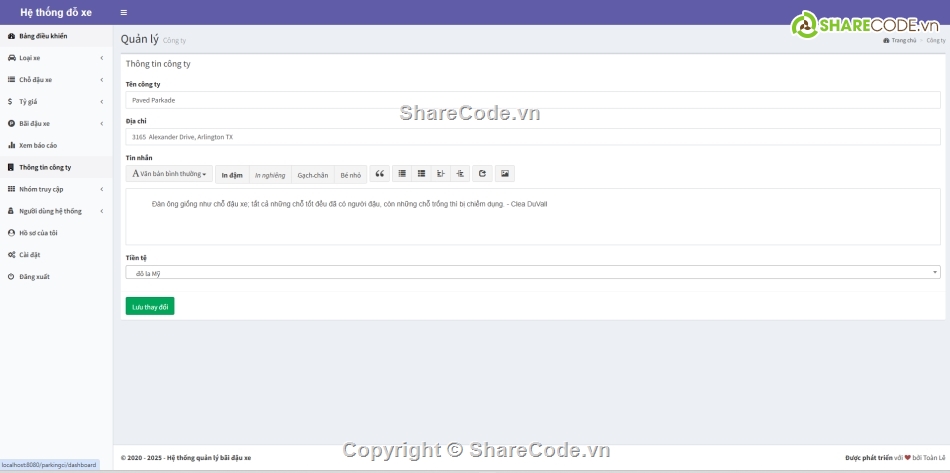Click the outdent icon in editor toolbar
This screenshot has width=950, height=473.
[440, 174]
